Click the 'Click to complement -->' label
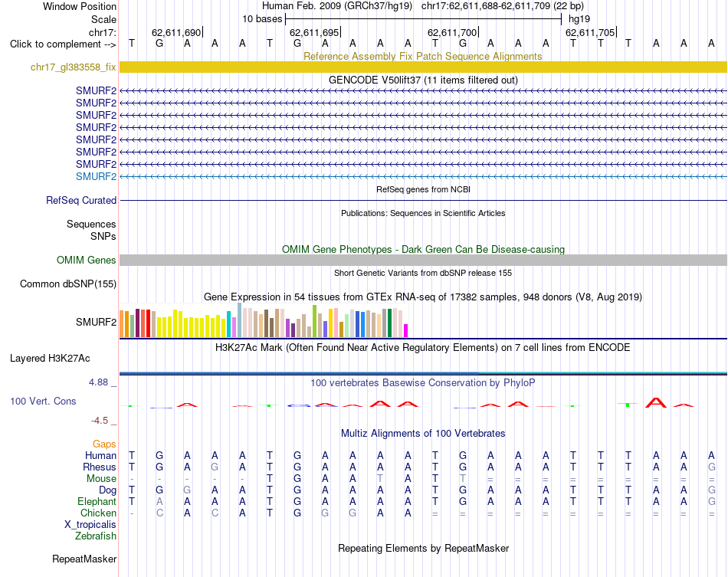728x577 pixels. pos(63,44)
